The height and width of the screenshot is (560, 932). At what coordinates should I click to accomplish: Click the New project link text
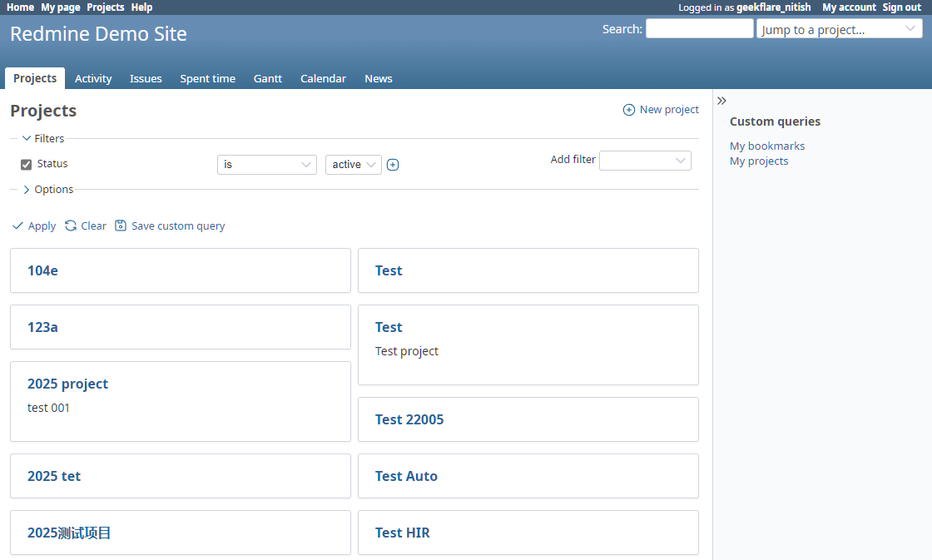coord(669,109)
